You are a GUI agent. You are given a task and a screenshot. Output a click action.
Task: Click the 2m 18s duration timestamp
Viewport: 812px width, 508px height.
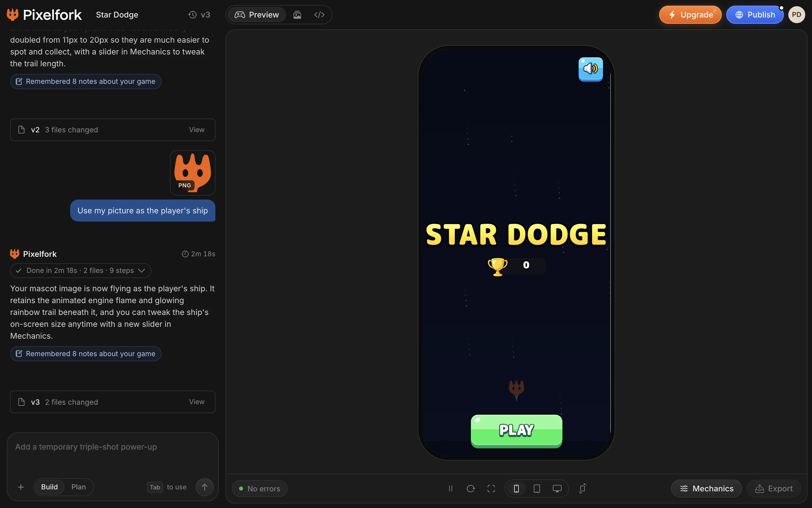(199, 254)
